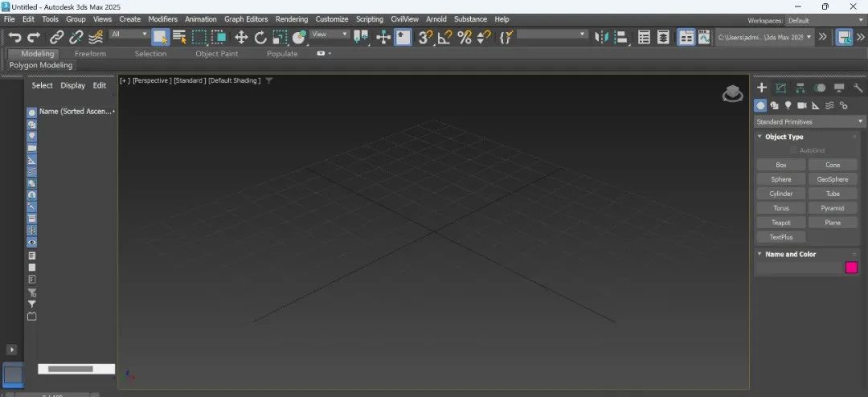Expand the panel with the play arrow button
The height and width of the screenshot is (397, 868).
tap(11, 350)
